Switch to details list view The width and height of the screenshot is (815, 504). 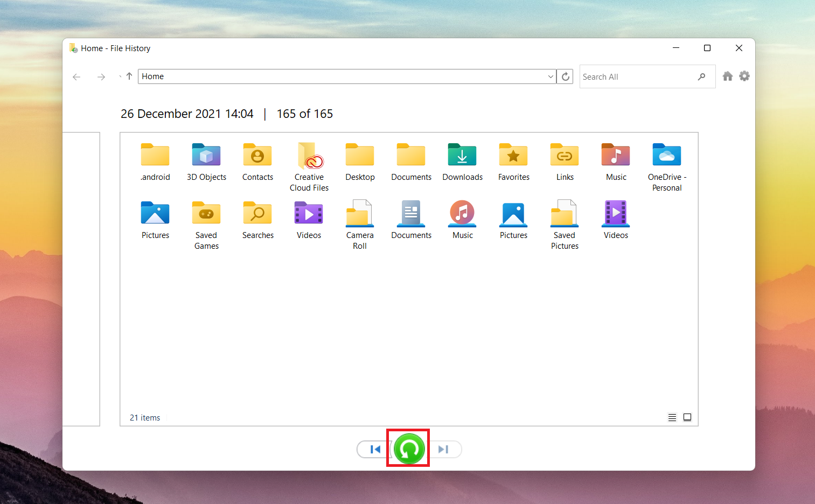pos(672,417)
